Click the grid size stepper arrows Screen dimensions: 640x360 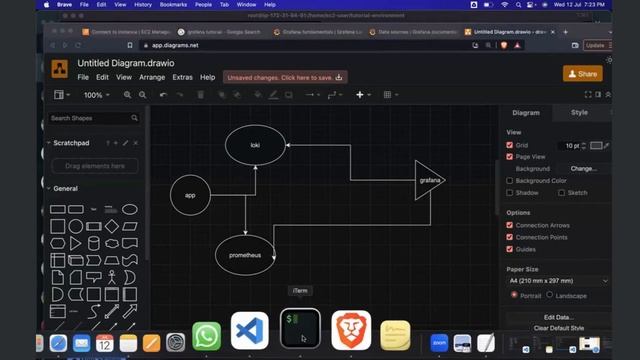click(584, 145)
